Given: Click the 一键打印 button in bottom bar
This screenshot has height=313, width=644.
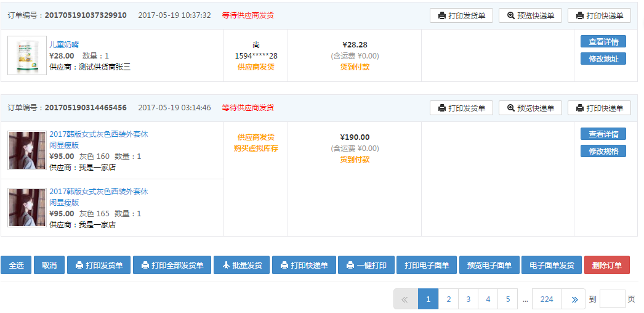Looking at the screenshot, I should (x=366, y=265).
